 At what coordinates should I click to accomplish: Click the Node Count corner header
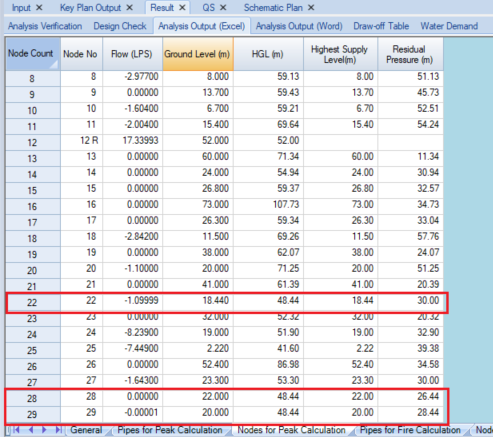33,54
